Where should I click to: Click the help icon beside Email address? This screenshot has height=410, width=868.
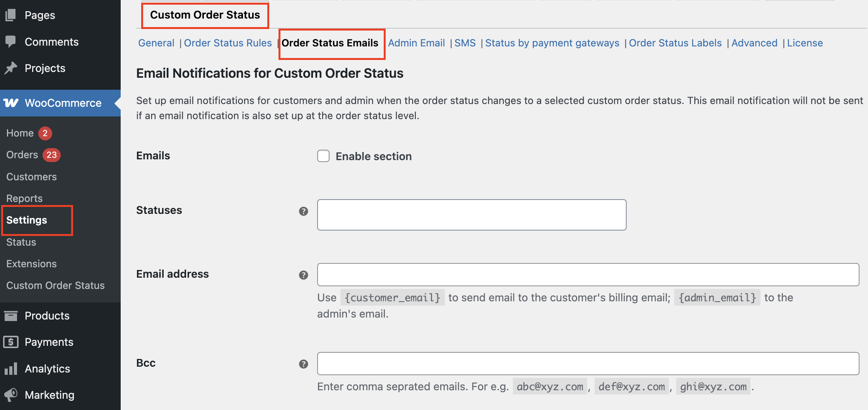coord(304,275)
